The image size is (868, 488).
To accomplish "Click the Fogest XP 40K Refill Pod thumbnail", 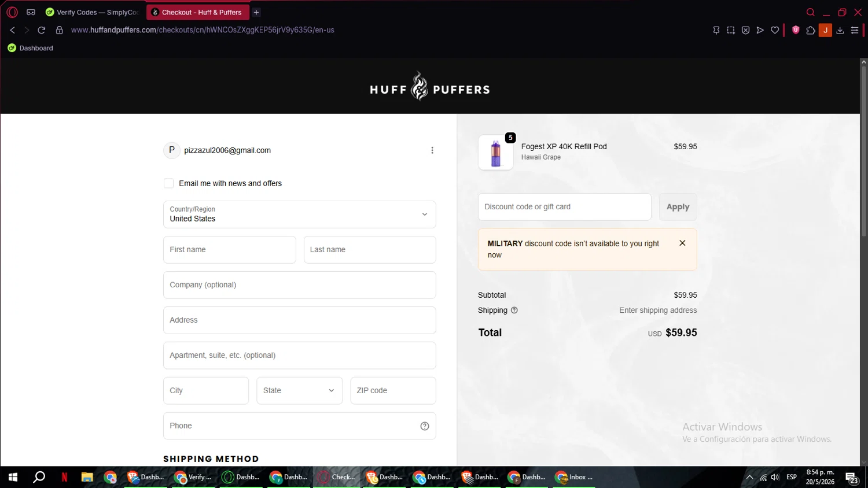I will [496, 153].
